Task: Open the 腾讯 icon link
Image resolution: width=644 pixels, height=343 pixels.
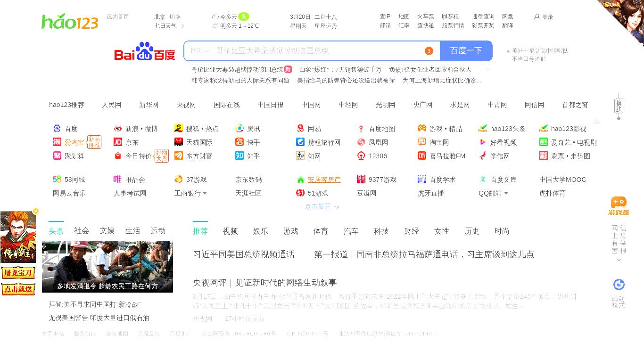Action: [x=239, y=129]
